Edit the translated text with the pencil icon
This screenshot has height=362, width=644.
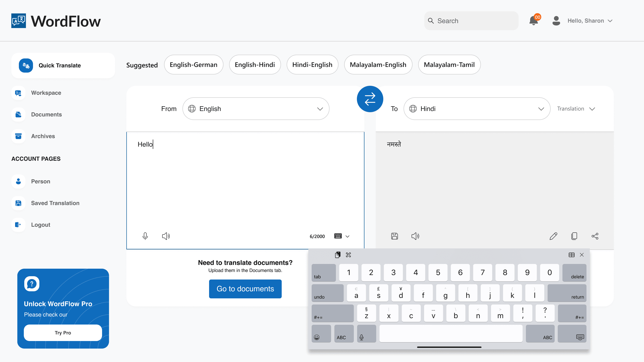tap(553, 236)
